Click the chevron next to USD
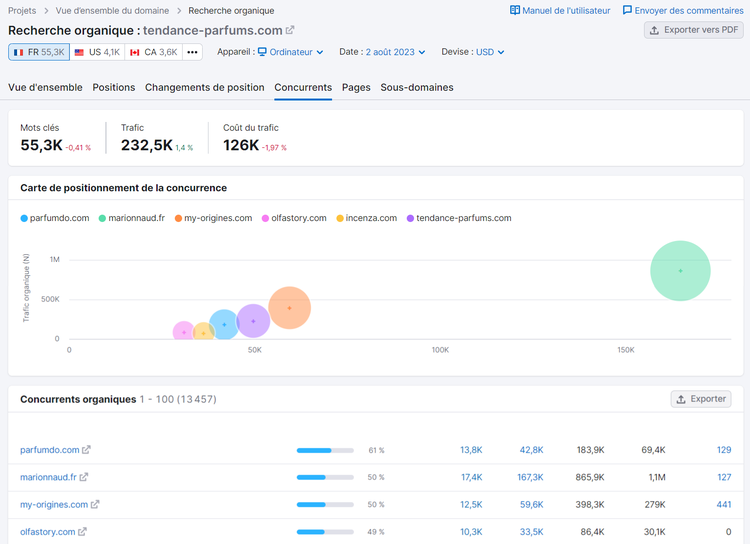Image resolution: width=750 pixels, height=544 pixels. [501, 52]
